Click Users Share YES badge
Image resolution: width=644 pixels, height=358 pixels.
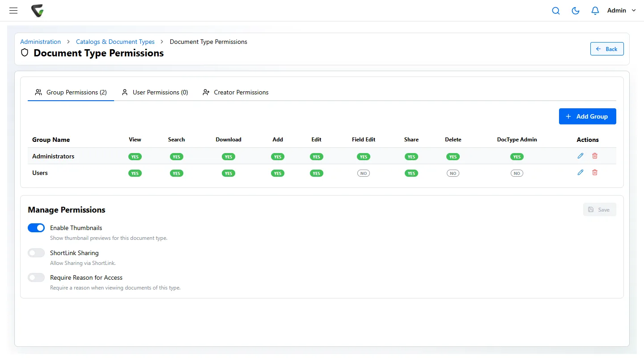point(411,173)
